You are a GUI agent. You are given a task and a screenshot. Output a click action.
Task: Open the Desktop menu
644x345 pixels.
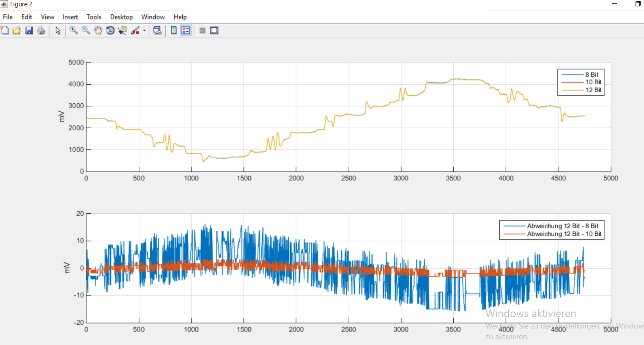pyautogui.click(x=121, y=17)
